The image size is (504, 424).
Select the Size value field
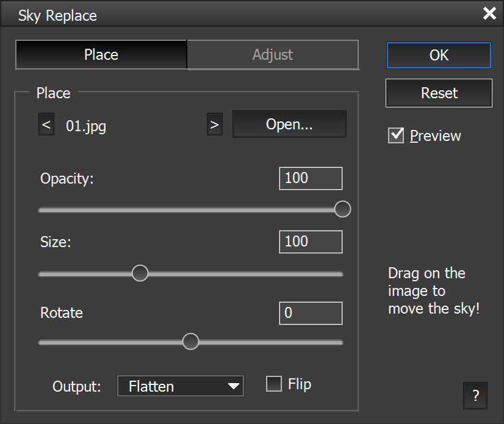[311, 242]
